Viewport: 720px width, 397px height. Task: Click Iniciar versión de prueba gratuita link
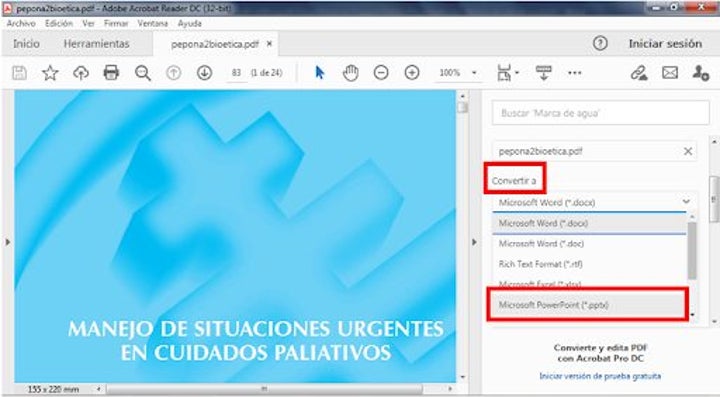600,376
